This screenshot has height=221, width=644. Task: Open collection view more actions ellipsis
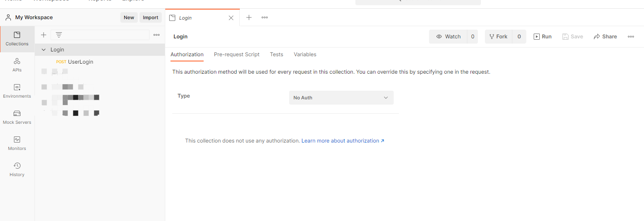coord(631,37)
